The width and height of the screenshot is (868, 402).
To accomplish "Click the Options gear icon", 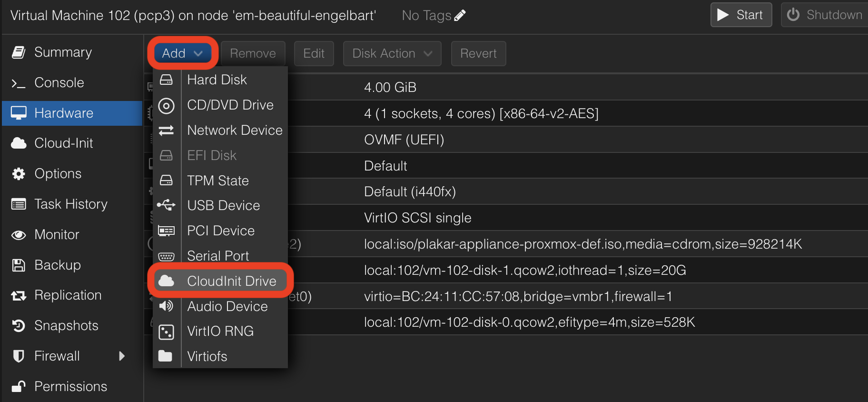I will coord(19,174).
